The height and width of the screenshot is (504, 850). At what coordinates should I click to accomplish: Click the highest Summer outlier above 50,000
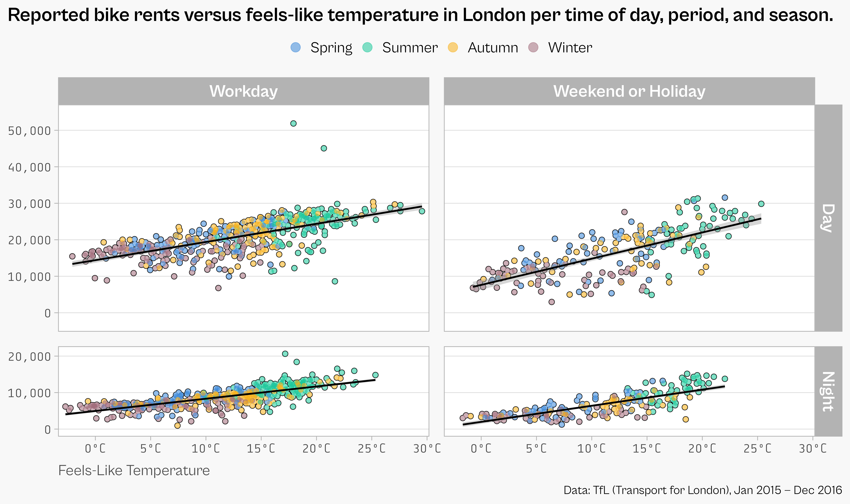click(x=293, y=123)
